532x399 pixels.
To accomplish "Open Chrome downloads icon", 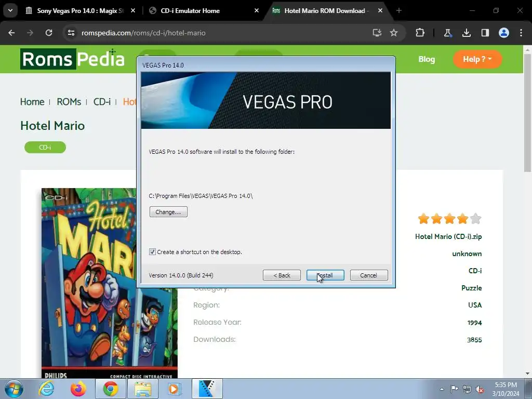I will click(467, 33).
